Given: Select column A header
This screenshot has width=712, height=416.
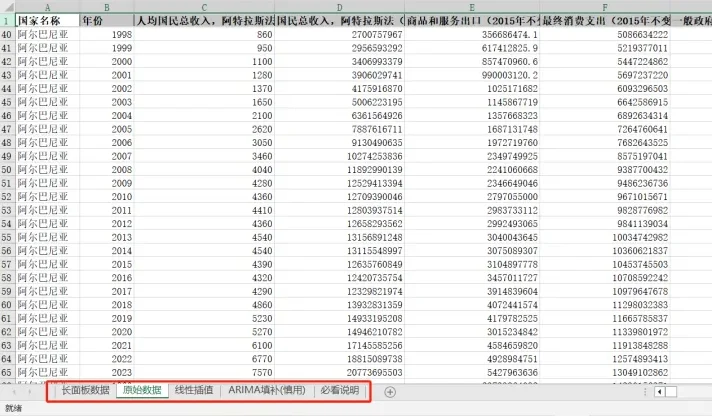Looking at the screenshot, I should click(47, 7).
